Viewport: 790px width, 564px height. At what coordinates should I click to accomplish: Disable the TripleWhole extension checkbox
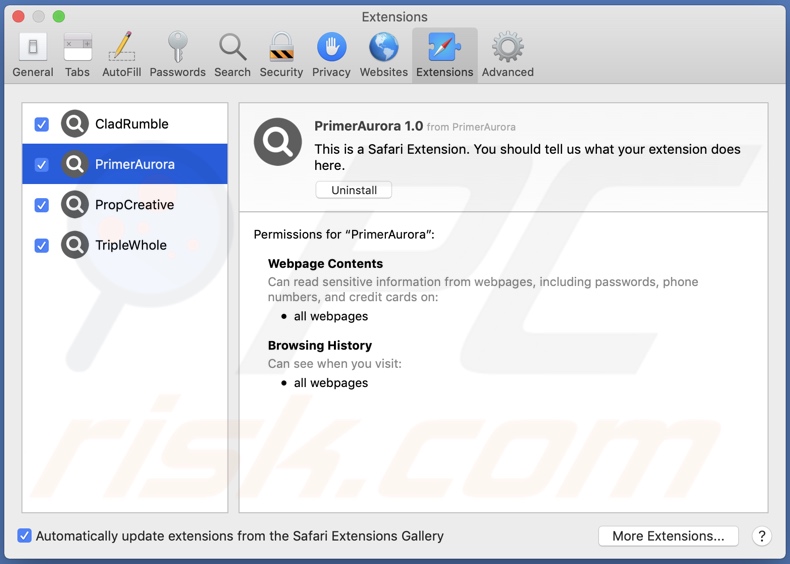pyautogui.click(x=42, y=245)
